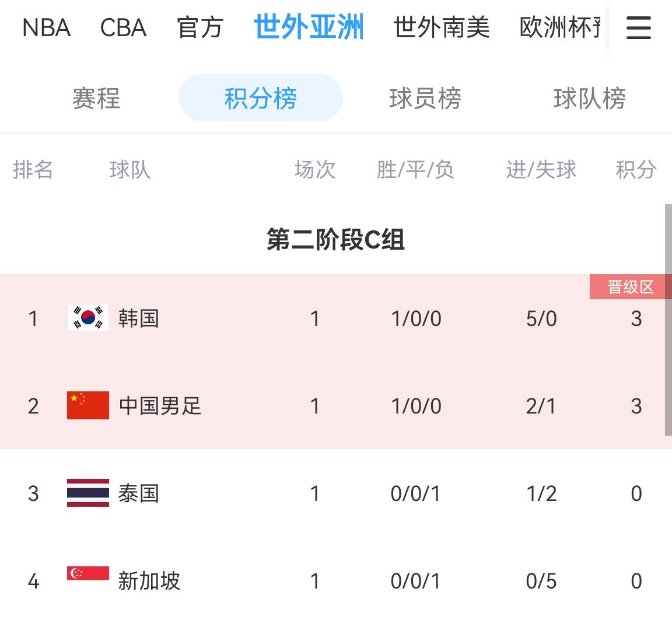Tap the South Korea flag icon
Viewport: 672px width, 627px height.
point(88,318)
